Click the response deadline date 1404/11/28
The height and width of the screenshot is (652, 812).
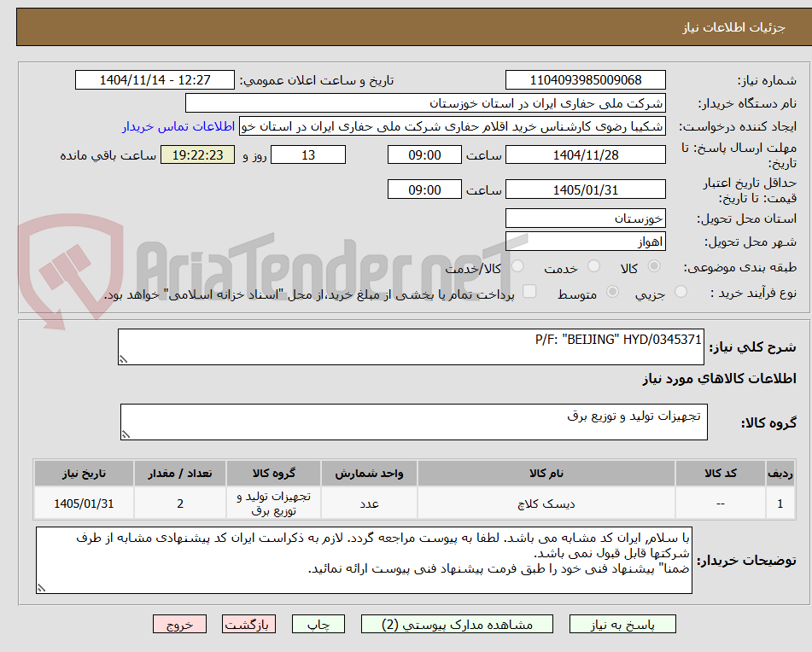pyautogui.click(x=586, y=154)
